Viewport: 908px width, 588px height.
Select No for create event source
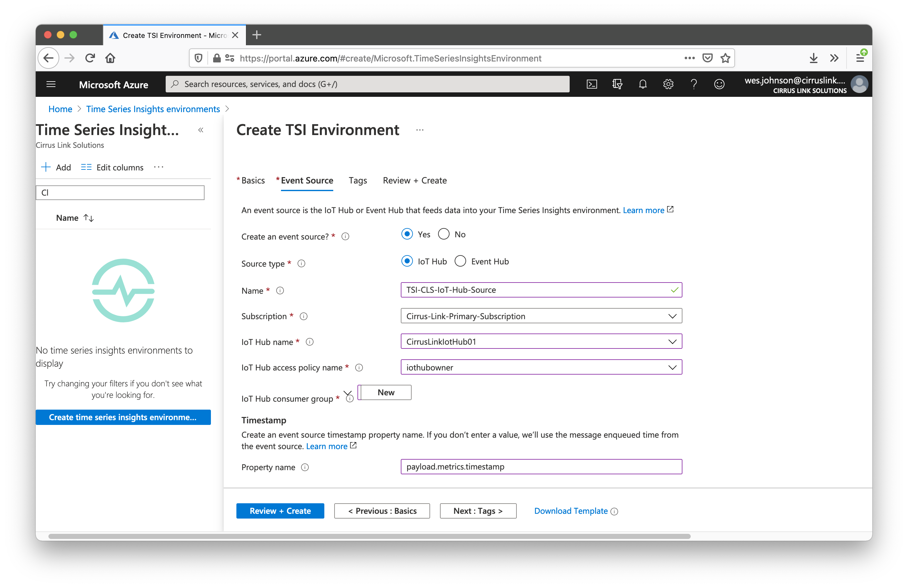(444, 234)
